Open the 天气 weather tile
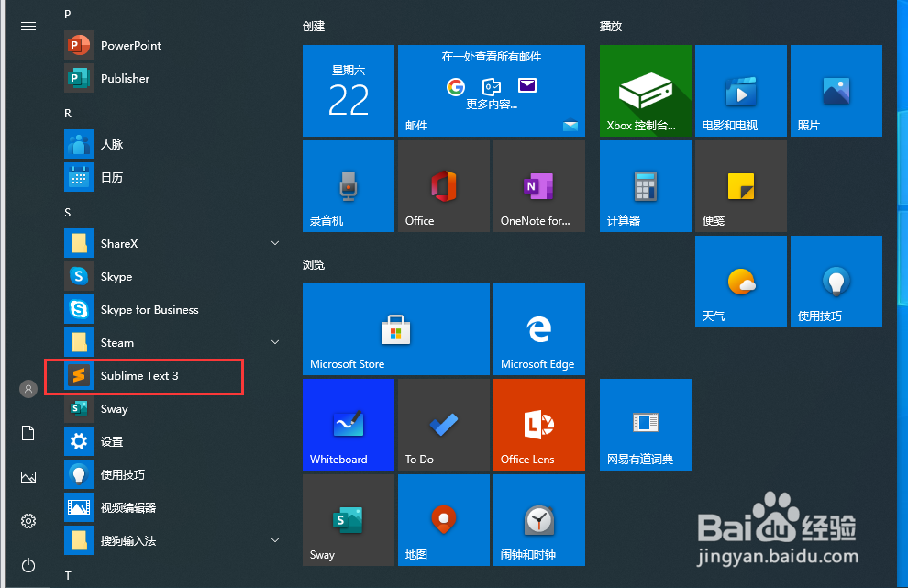 (741, 282)
